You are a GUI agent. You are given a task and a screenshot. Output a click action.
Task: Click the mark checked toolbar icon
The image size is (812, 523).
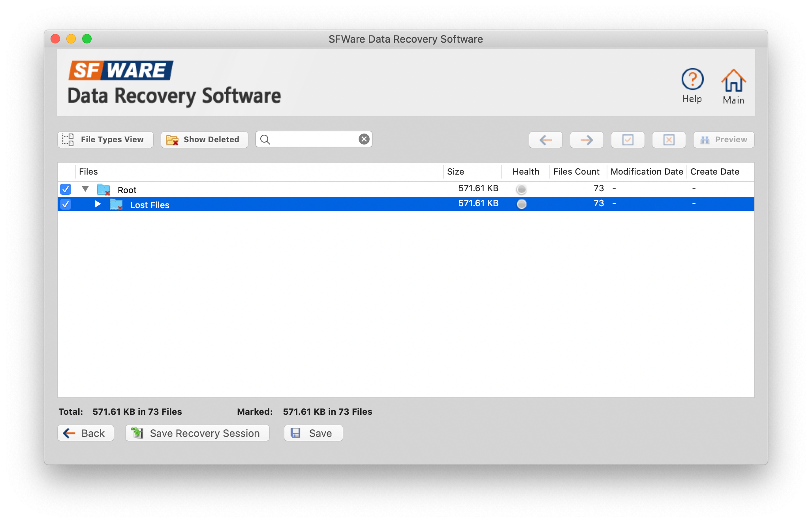click(x=628, y=140)
